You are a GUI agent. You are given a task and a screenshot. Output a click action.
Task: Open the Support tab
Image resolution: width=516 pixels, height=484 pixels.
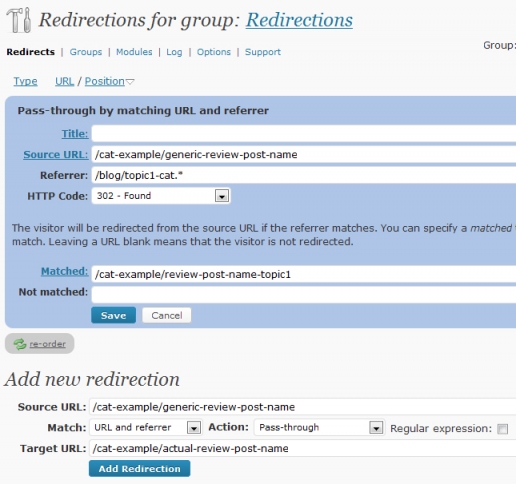click(x=263, y=52)
